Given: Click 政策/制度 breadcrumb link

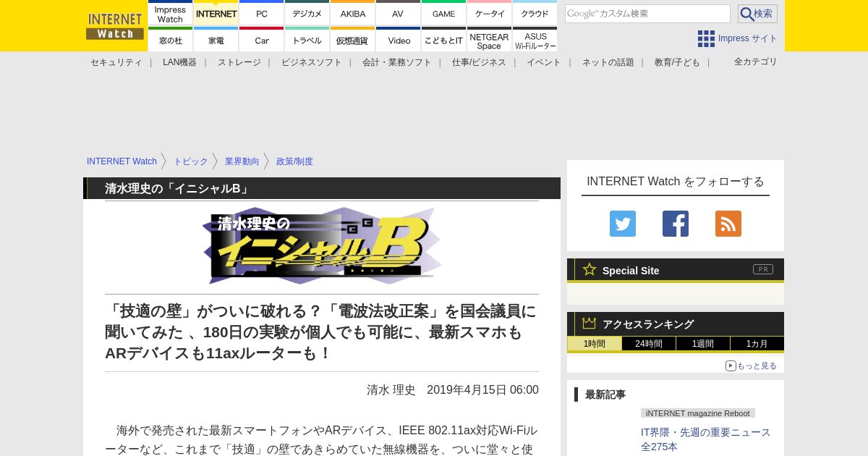Looking at the screenshot, I should pos(294,161).
